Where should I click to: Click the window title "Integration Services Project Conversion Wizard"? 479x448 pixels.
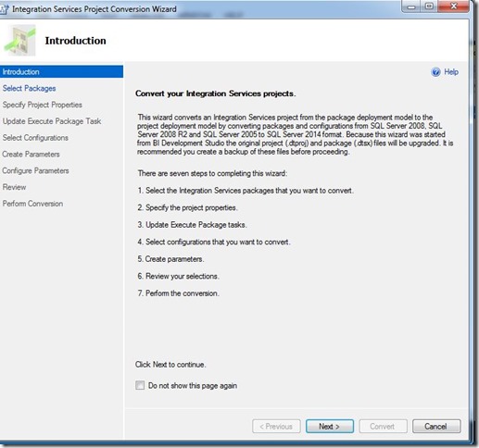(95, 9)
